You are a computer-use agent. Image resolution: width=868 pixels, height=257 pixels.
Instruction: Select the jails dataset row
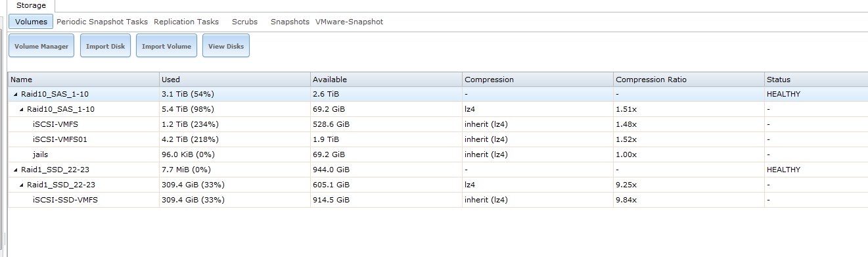pyautogui.click(x=438, y=155)
